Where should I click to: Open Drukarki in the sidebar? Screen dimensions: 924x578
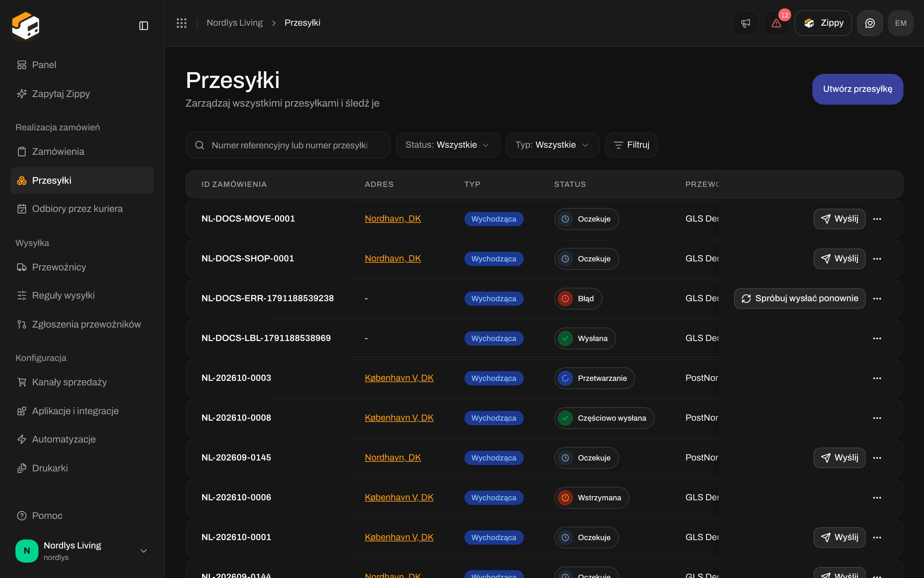(82, 468)
